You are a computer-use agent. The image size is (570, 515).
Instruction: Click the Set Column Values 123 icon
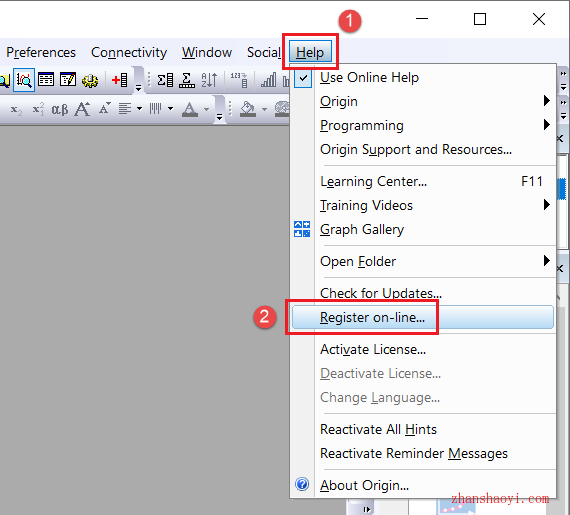coord(239,80)
